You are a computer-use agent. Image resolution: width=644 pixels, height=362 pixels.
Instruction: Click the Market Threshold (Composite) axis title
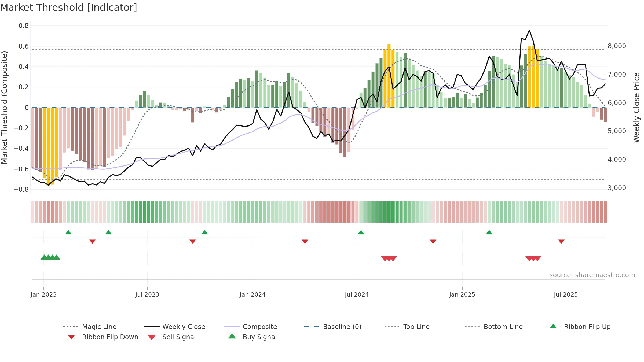coord(4,108)
